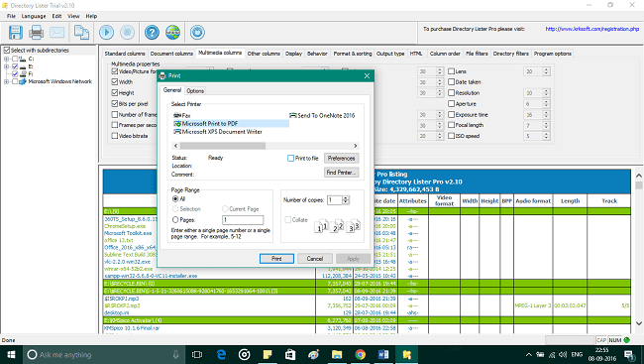Image resolution: width=644 pixels, height=364 pixels.
Task: Click the volume speaker tray icon
Action: click(563, 354)
